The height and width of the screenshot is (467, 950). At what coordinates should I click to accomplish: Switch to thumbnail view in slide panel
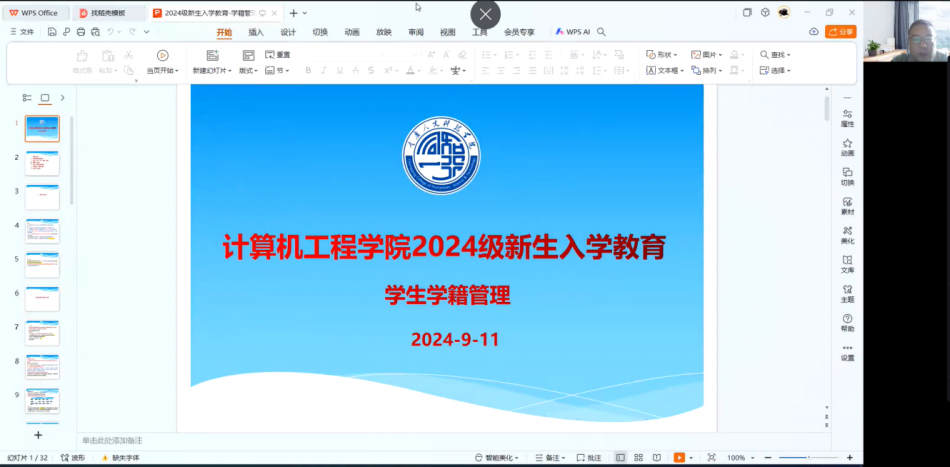point(45,98)
